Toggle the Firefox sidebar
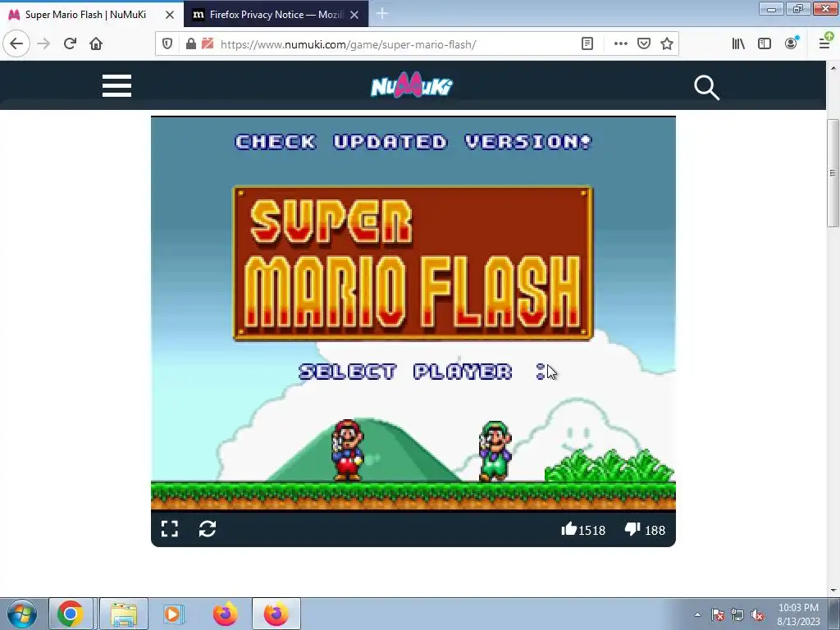Image resolution: width=840 pixels, height=630 pixels. [x=765, y=44]
